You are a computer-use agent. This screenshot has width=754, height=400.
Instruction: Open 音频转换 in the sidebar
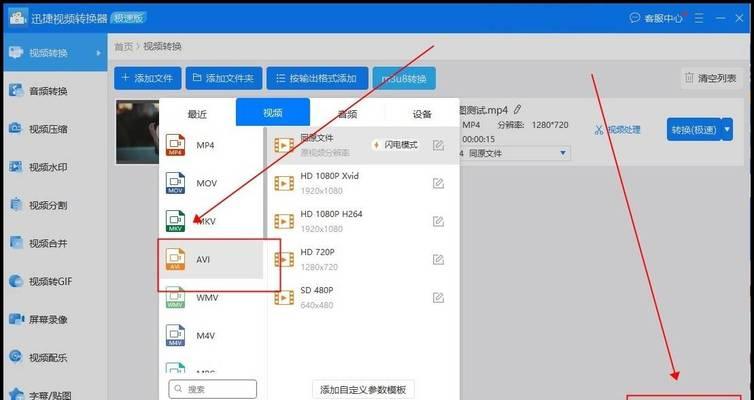55,91
